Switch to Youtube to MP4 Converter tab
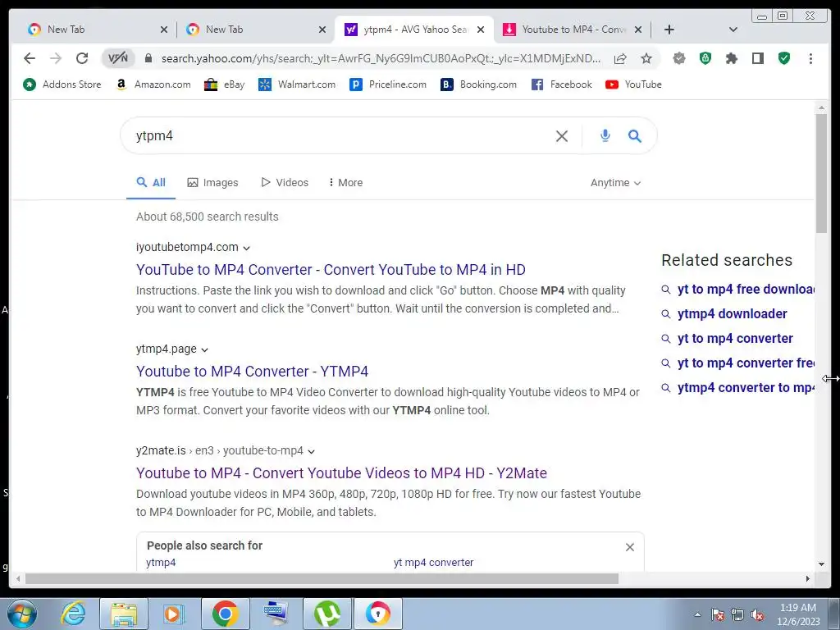The width and height of the screenshot is (840, 630). (x=571, y=30)
